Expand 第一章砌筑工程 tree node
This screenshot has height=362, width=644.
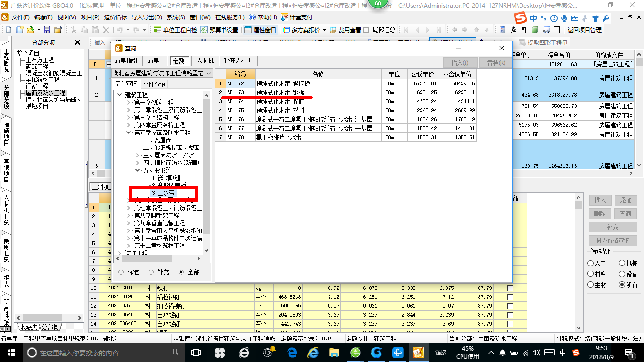(x=129, y=102)
